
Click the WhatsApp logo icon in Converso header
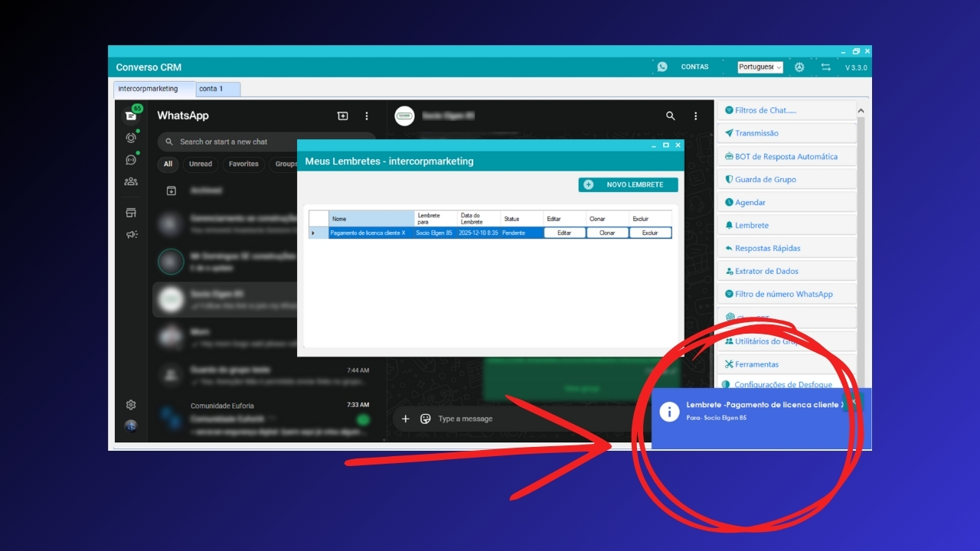click(662, 67)
